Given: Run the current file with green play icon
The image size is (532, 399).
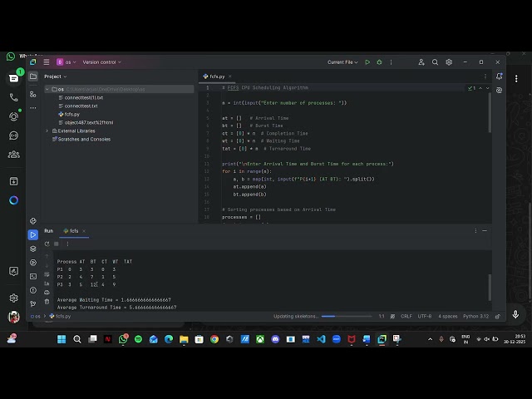Looking at the screenshot, I should point(367,62).
